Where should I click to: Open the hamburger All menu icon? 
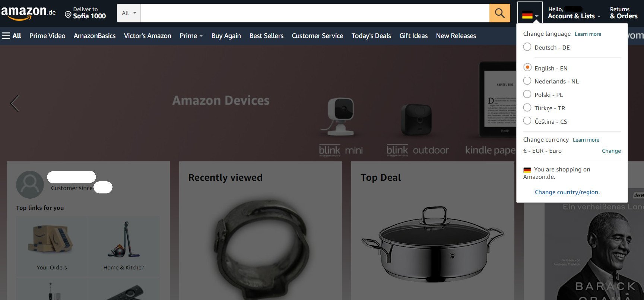tap(6, 36)
